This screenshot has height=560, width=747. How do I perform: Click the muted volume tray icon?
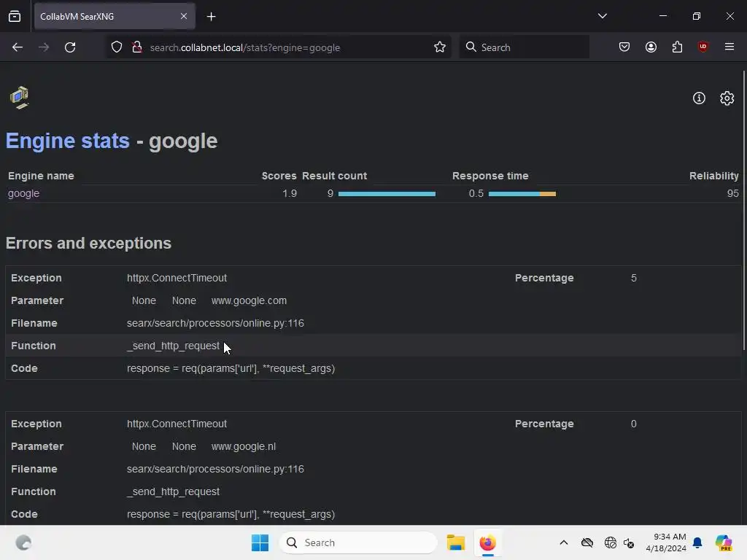(x=629, y=542)
